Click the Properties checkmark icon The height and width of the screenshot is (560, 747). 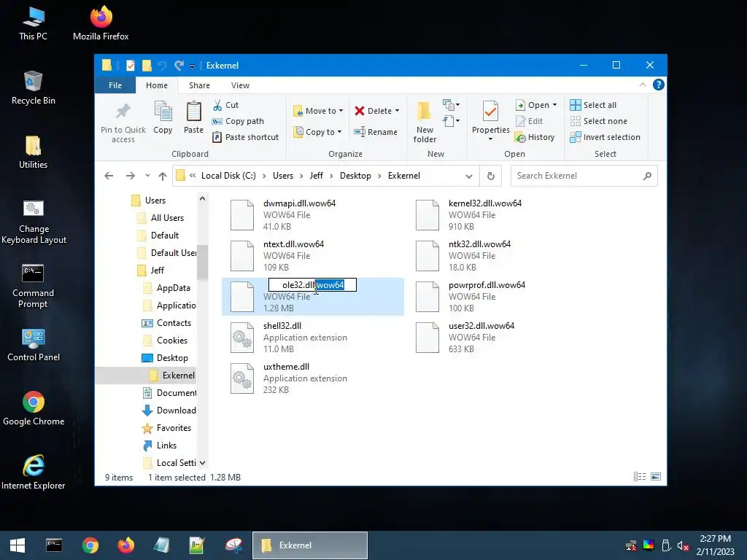491,112
